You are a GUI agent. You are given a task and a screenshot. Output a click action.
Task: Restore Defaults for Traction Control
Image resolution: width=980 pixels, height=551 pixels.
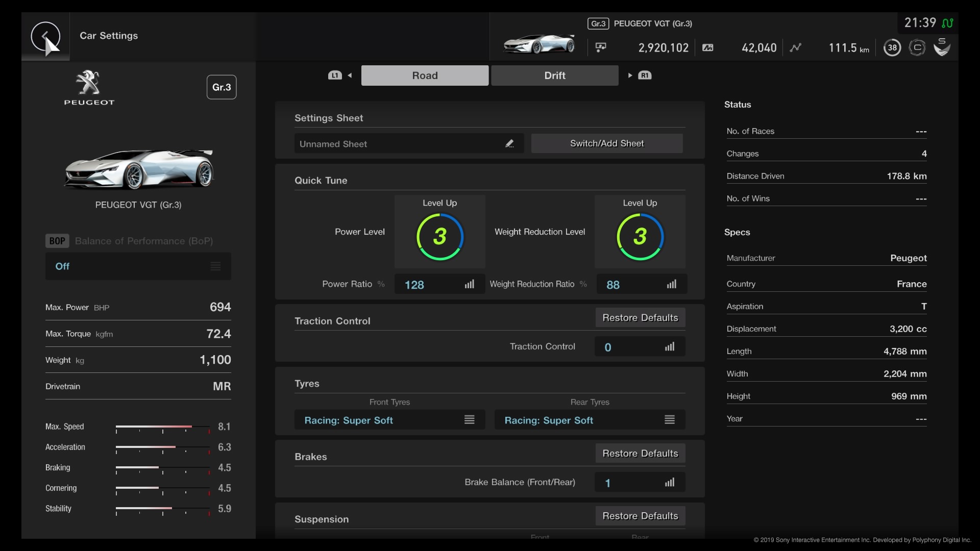tap(640, 318)
